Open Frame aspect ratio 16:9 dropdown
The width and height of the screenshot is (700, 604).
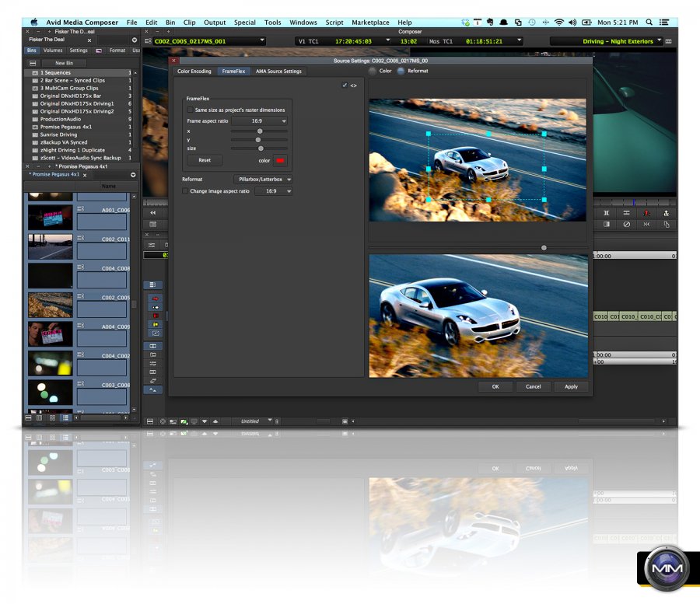point(260,121)
